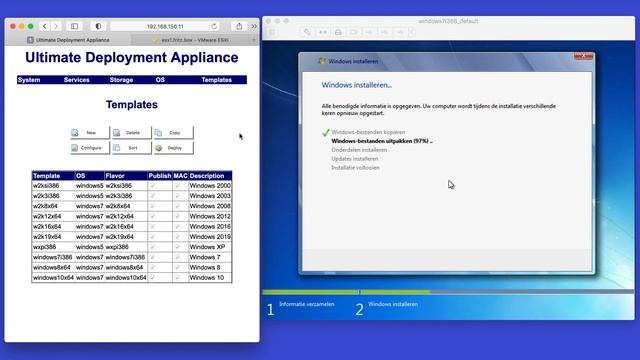Click the Copy template button

(x=173, y=133)
